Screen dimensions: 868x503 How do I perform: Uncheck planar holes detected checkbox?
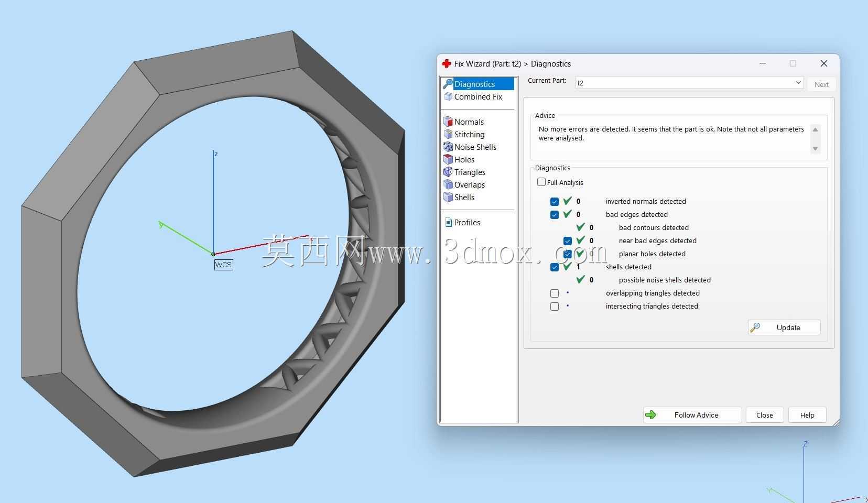[x=568, y=254]
